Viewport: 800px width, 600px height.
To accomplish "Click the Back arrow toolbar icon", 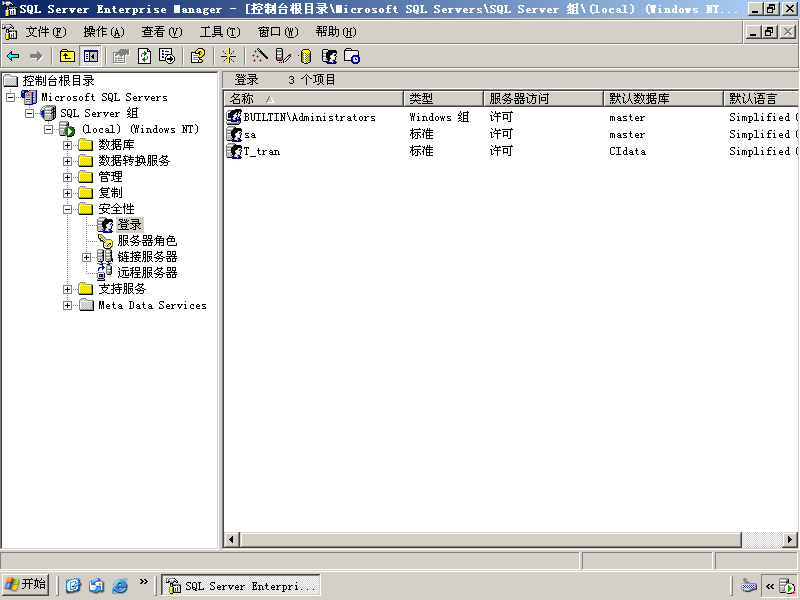I will (x=13, y=56).
